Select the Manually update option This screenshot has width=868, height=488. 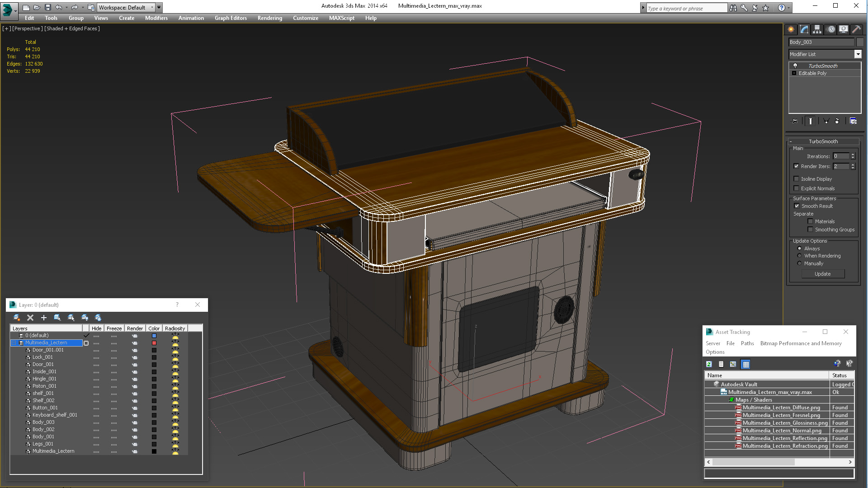pyautogui.click(x=799, y=263)
